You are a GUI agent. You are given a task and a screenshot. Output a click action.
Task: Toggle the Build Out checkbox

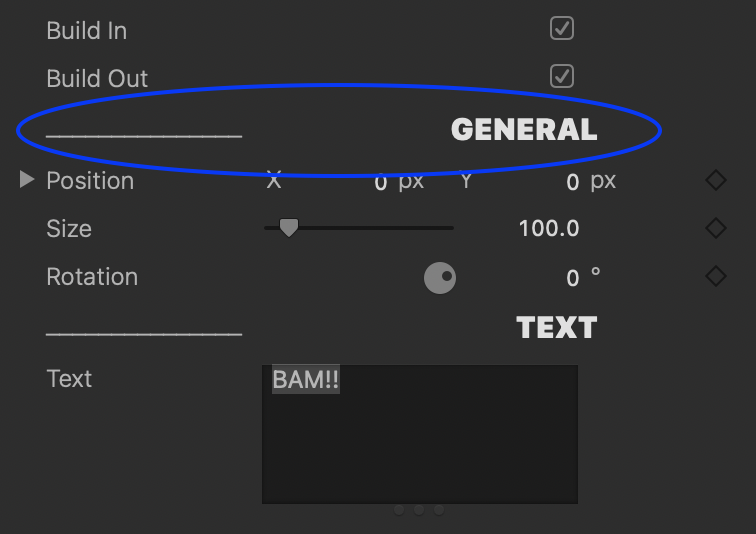562,76
